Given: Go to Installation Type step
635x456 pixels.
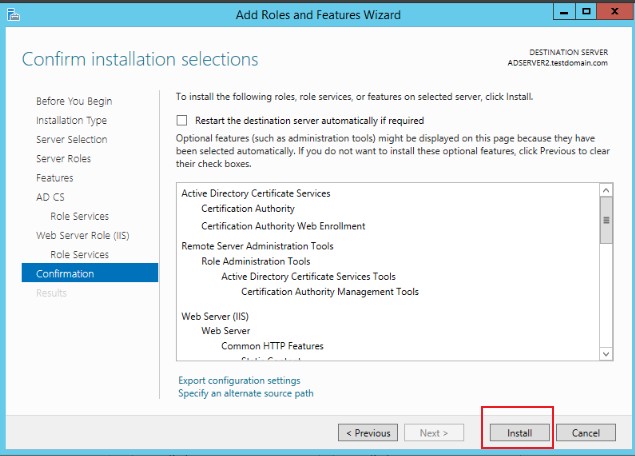Looking at the screenshot, I should pyautogui.click(x=71, y=120).
